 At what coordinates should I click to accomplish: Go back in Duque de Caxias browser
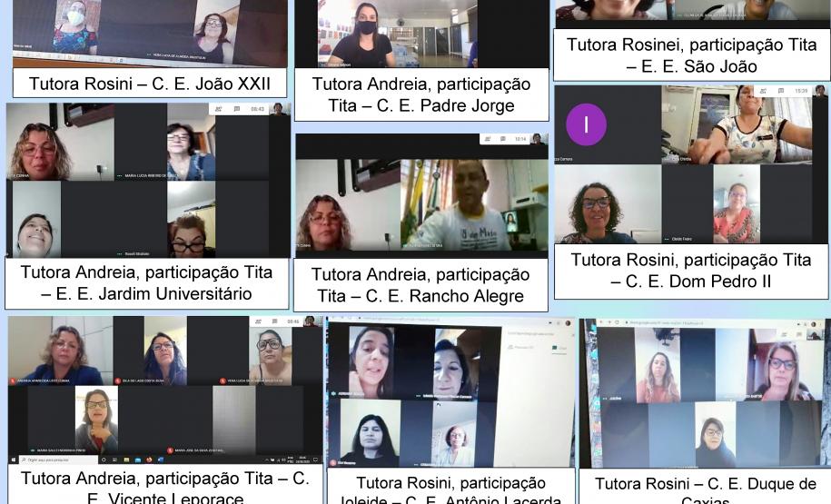coord(601,322)
